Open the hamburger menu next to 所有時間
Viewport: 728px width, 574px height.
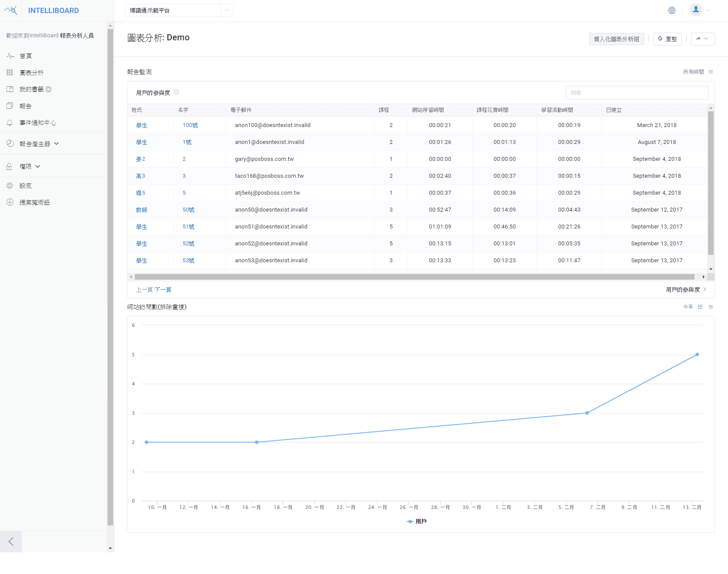[711, 72]
